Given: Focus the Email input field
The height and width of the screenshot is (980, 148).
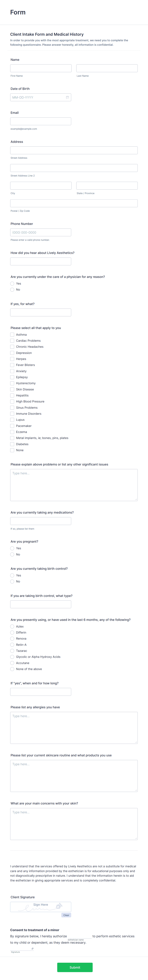Looking at the screenshot, I should pyautogui.click(x=41, y=121).
